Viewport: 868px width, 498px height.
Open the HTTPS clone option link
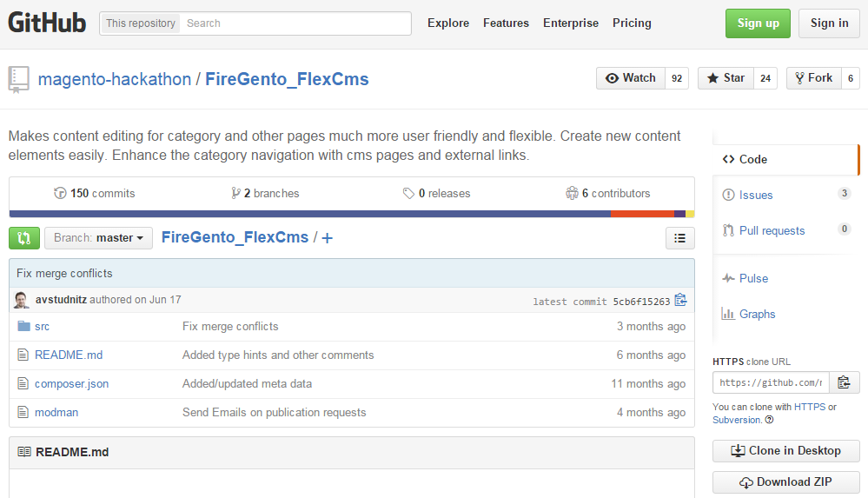tap(809, 407)
